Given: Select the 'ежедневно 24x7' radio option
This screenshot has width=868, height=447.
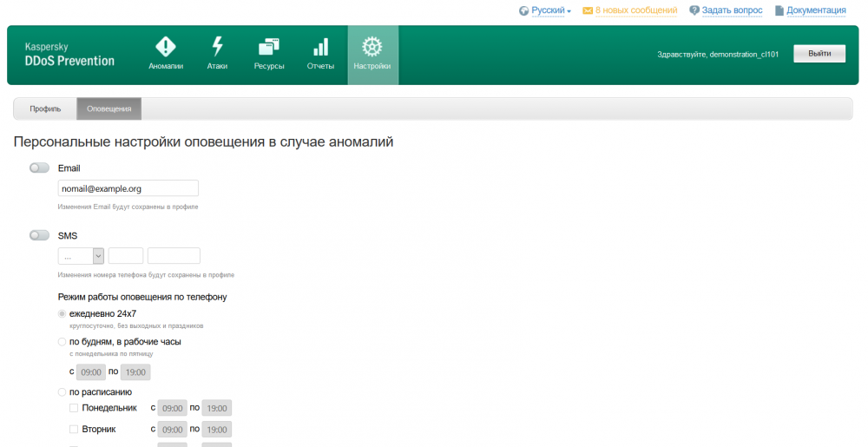Looking at the screenshot, I should (62, 313).
